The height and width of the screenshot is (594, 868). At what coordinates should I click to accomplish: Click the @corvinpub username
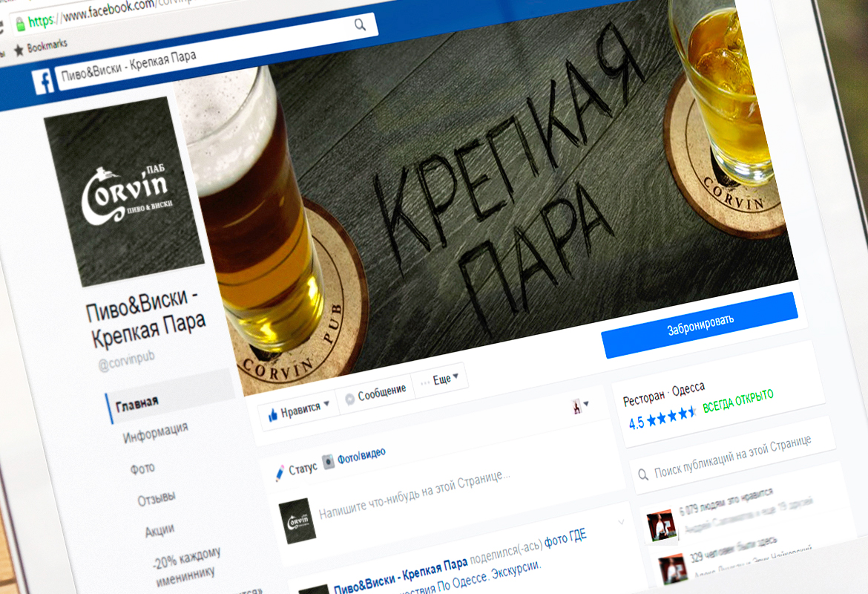point(126,360)
